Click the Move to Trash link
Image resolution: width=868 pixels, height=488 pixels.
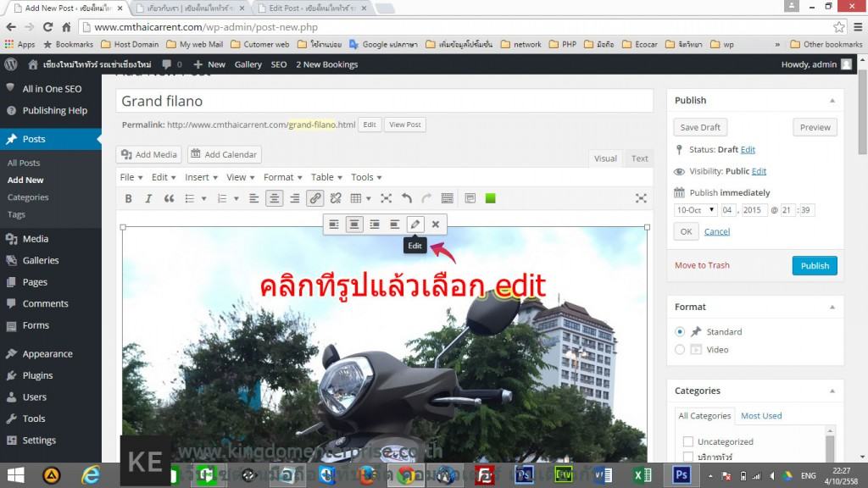point(702,265)
